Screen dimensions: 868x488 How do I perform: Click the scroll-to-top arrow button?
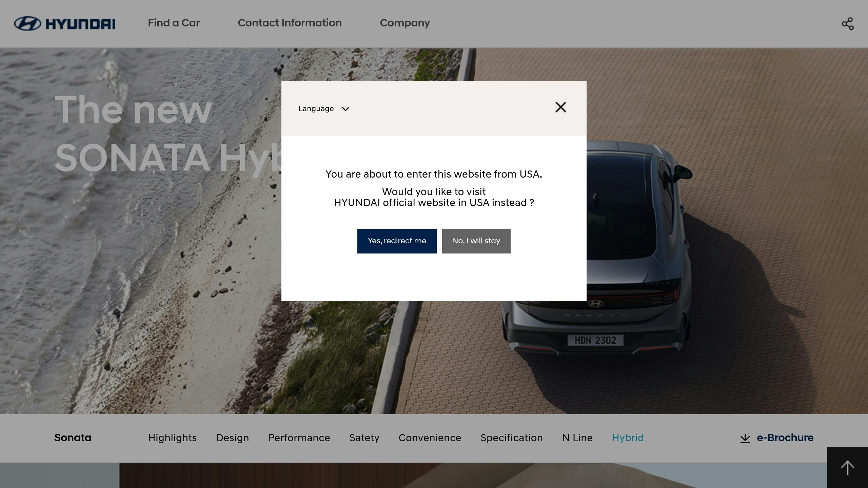pos(848,468)
